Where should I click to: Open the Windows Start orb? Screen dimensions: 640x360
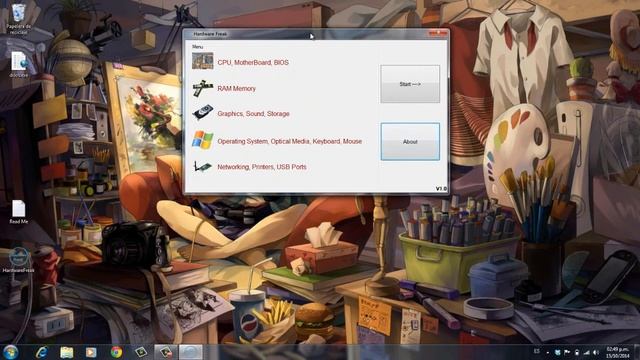pyautogui.click(x=11, y=352)
